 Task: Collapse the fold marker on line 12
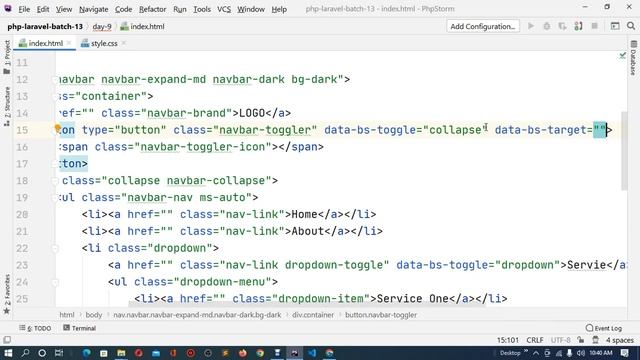pyautogui.click(x=55, y=79)
